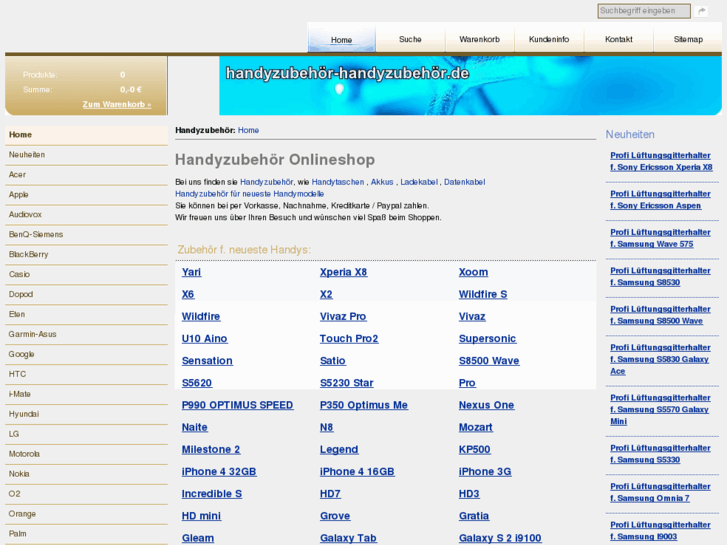727x545 pixels.
Task: Follow the Handytaschen link in intro text
Action: tap(338, 182)
